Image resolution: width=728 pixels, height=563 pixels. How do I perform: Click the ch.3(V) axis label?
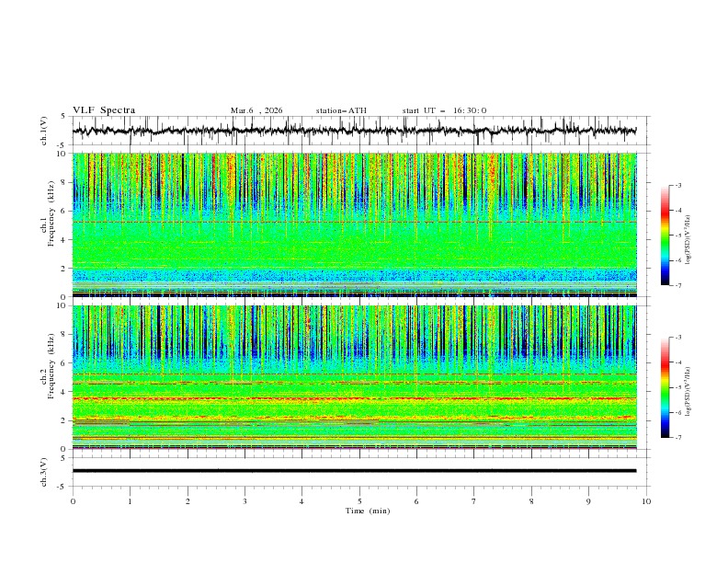[44, 471]
